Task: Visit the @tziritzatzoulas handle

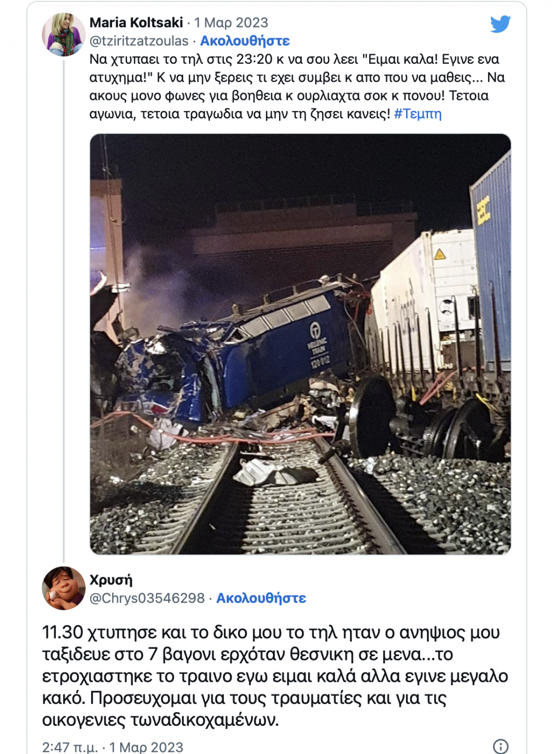Action: pos(139,41)
